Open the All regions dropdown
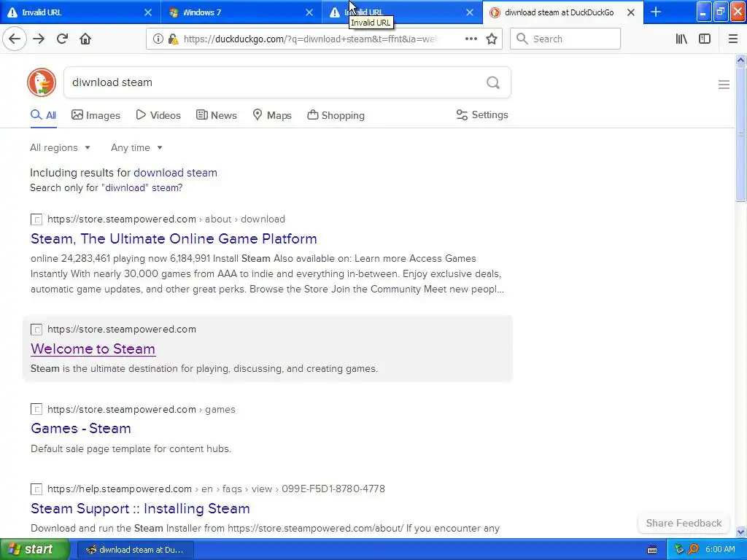 click(60, 147)
